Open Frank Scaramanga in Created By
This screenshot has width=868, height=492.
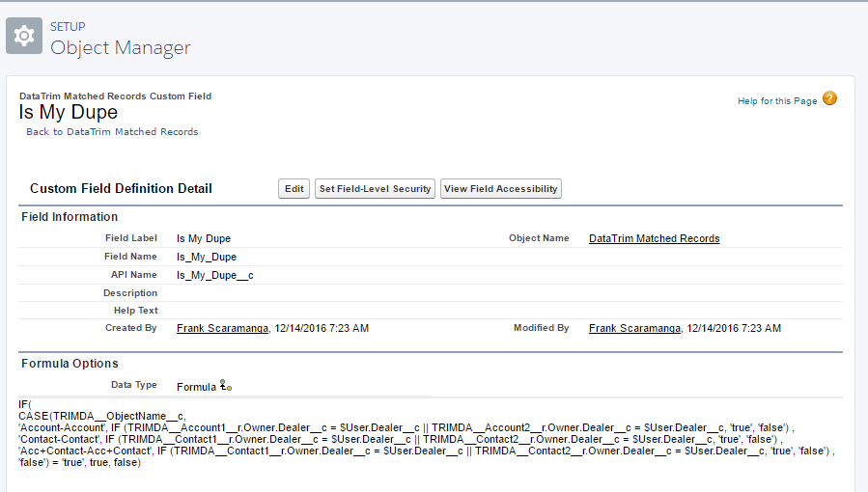(x=222, y=328)
